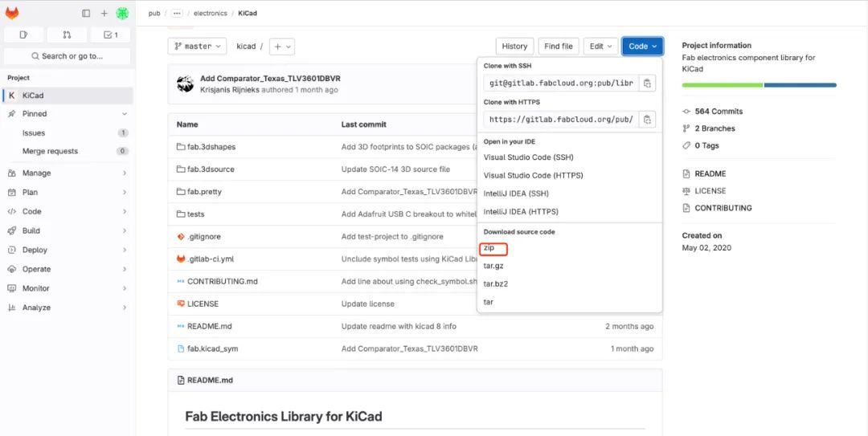Click the HTTPS clone URL field
Viewport: 868px width, 436px height.
561,120
